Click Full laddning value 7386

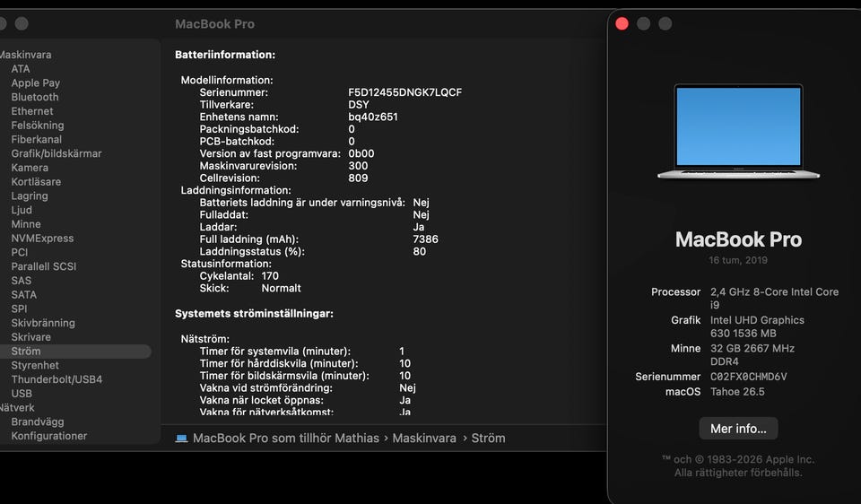pyautogui.click(x=425, y=239)
